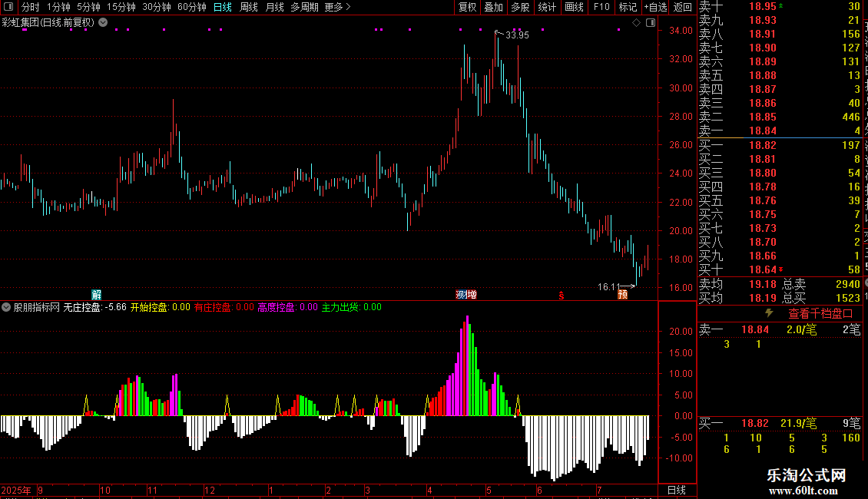Click month 11 on the time axis
Viewport: 868px width, 499px height.
pyautogui.click(x=152, y=490)
